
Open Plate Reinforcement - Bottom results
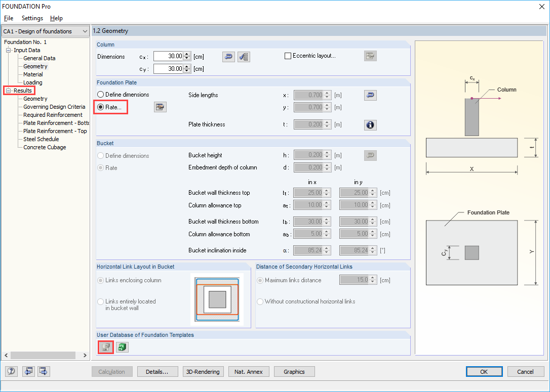tap(56, 123)
